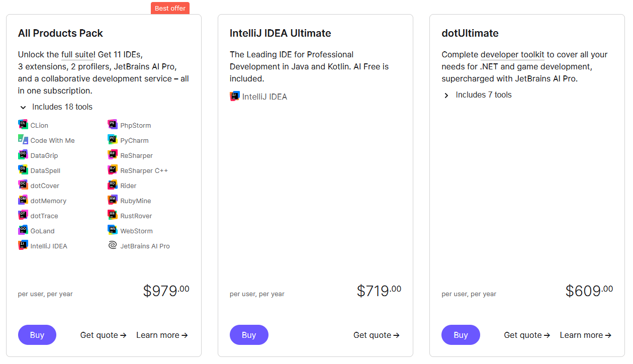
Task: Click the ReSharper C++ icon
Action: (113, 170)
